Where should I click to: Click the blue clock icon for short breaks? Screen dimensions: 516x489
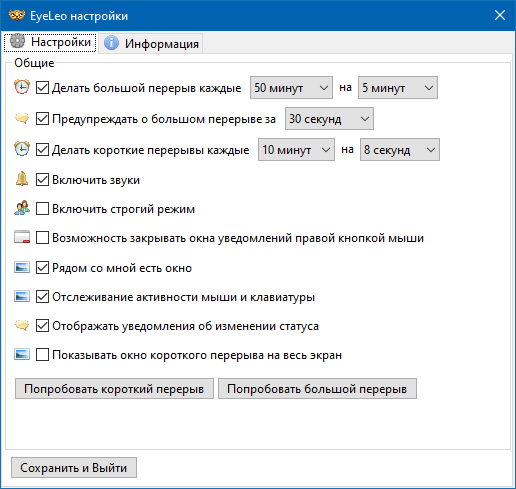(22, 149)
